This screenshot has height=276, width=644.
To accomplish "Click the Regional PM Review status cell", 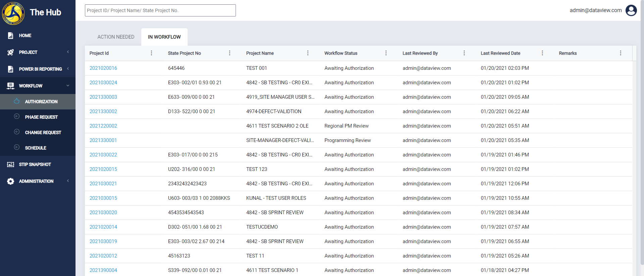I will (347, 126).
